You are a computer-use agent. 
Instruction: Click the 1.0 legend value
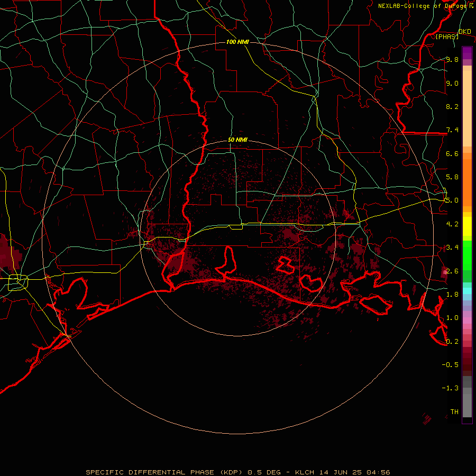pos(452,318)
